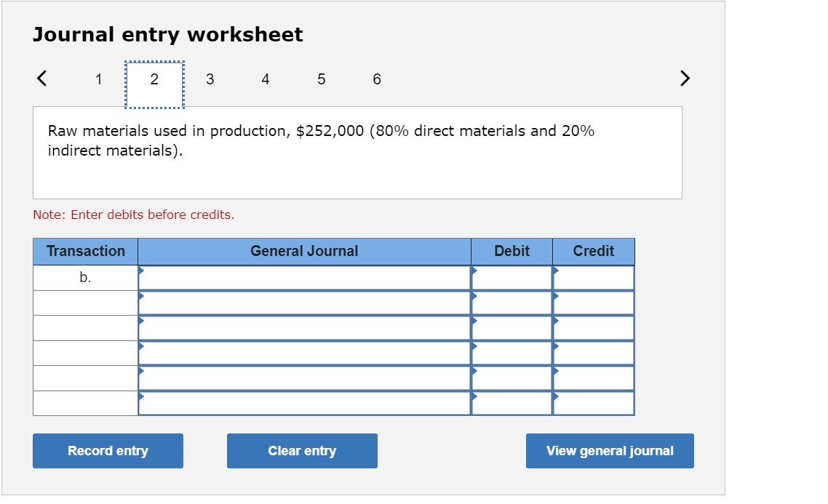Click the left arrow to view previous transaction

(41, 78)
